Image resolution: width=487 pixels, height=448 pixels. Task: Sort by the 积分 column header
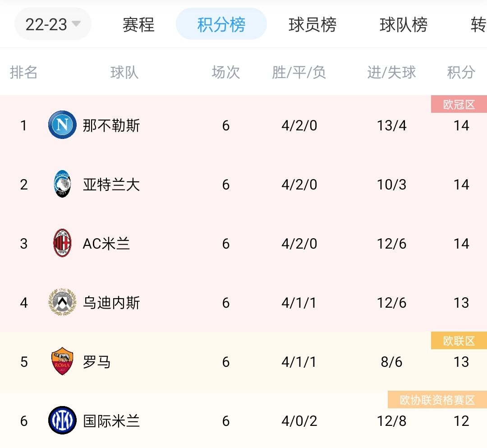pyautogui.click(x=461, y=72)
